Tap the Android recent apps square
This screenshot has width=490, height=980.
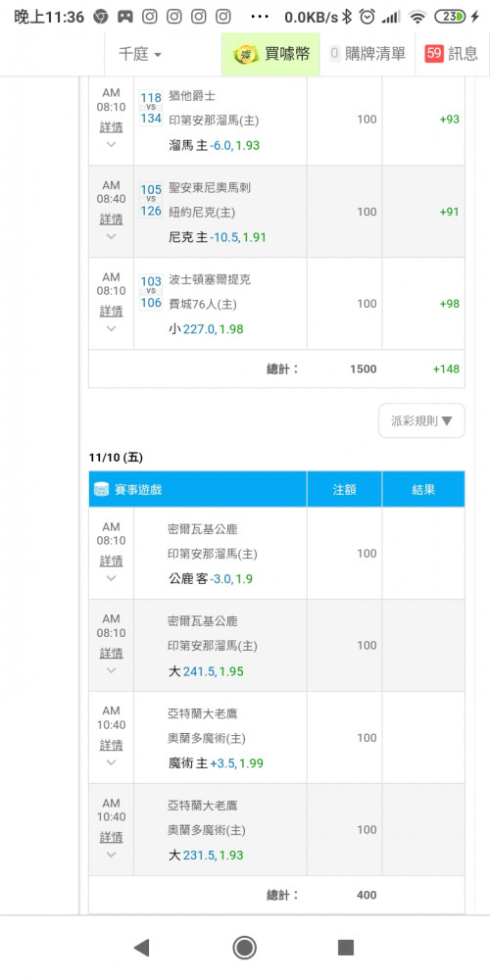[346, 948]
